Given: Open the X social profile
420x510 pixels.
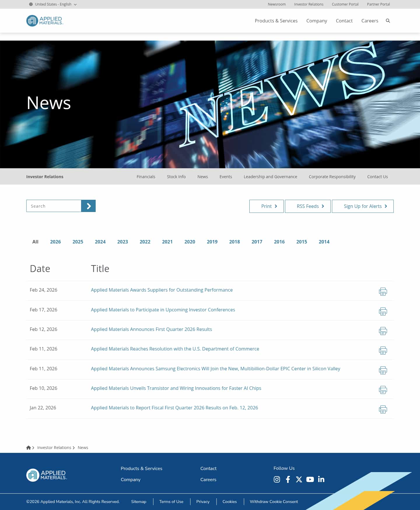Looking at the screenshot, I should click(299, 479).
